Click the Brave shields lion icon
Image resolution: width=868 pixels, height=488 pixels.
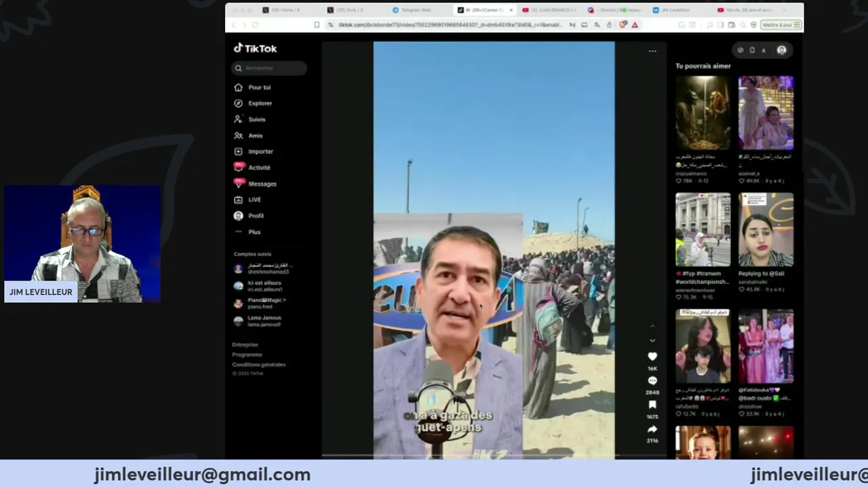(621, 25)
